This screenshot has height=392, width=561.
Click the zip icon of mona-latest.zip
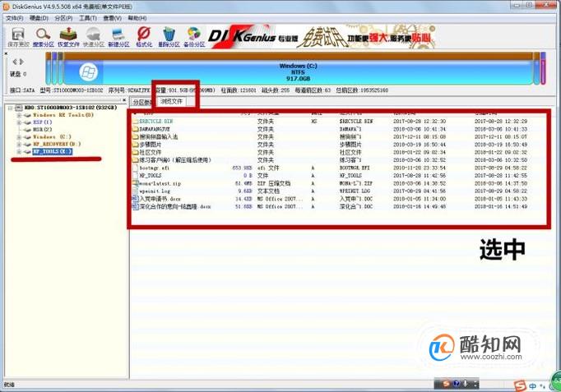pyautogui.click(x=135, y=183)
